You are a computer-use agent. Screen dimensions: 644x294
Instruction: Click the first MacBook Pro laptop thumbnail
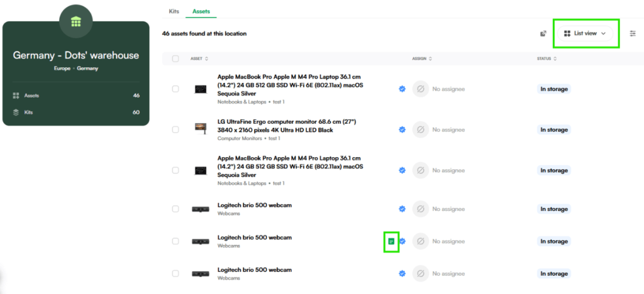click(201, 89)
